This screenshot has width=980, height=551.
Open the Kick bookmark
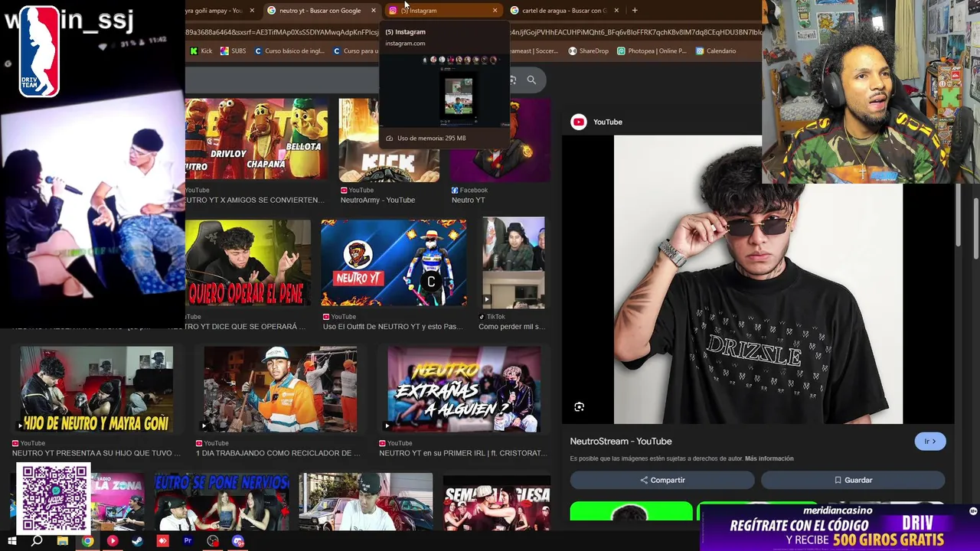click(201, 51)
